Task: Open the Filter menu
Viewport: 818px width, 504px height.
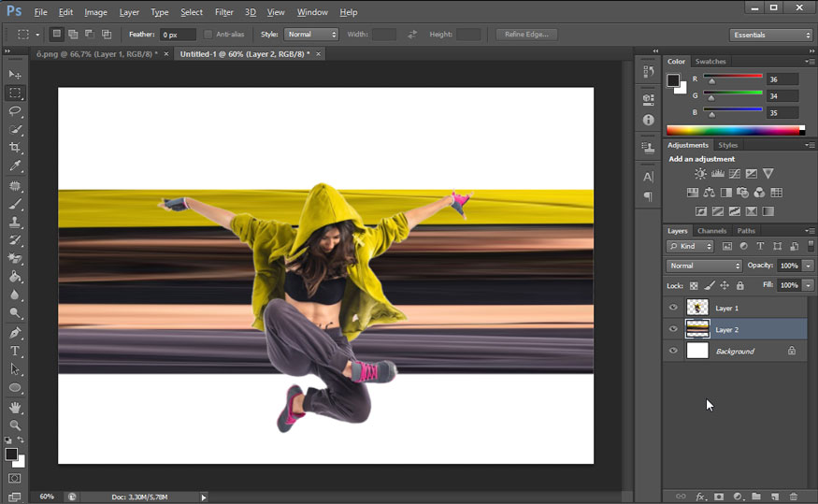Action: coord(223,12)
